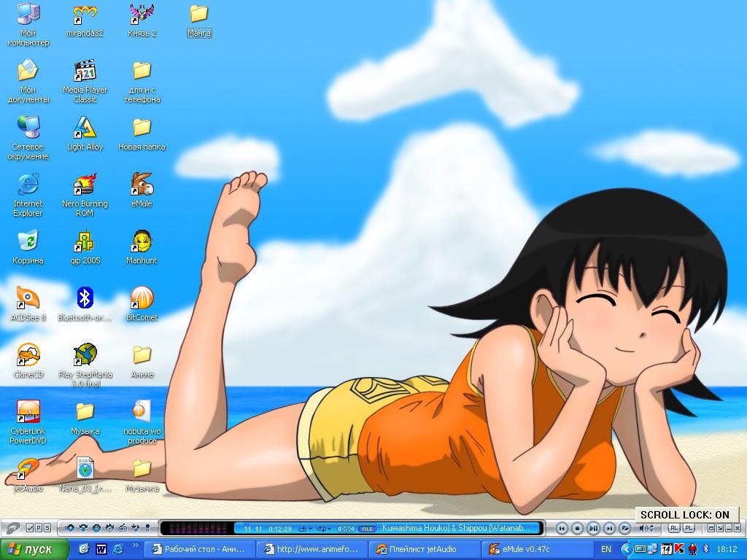The image size is (747, 560).
Task: Select the Князь 2 game shortcut
Action: [142, 20]
